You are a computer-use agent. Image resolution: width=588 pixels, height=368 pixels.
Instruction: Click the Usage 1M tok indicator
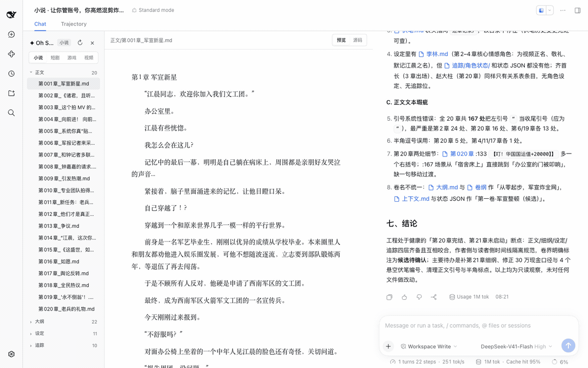[x=469, y=297]
